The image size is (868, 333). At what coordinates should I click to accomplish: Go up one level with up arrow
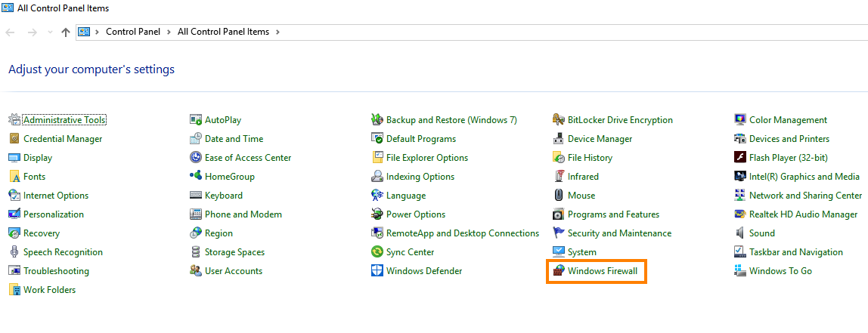(66, 32)
